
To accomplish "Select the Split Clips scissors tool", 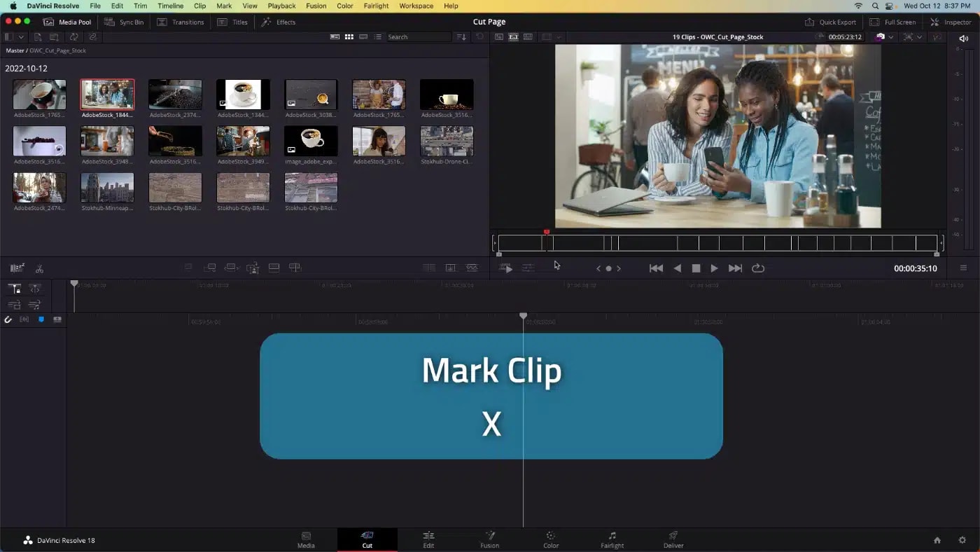I will [x=38, y=268].
